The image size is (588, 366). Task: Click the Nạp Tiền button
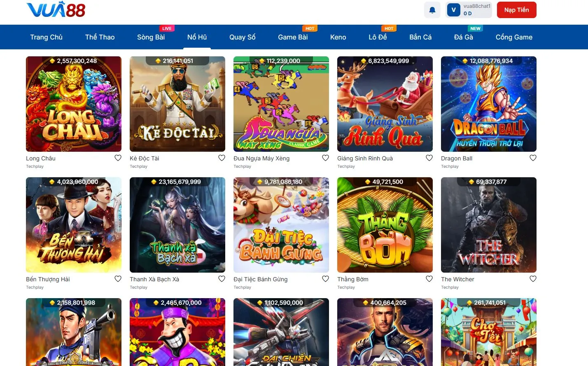click(x=516, y=9)
